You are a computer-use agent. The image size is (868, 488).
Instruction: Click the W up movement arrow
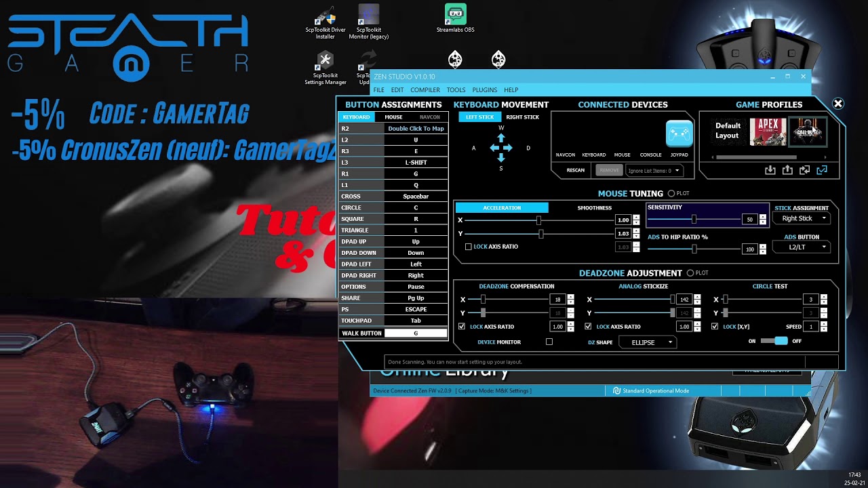coord(501,138)
